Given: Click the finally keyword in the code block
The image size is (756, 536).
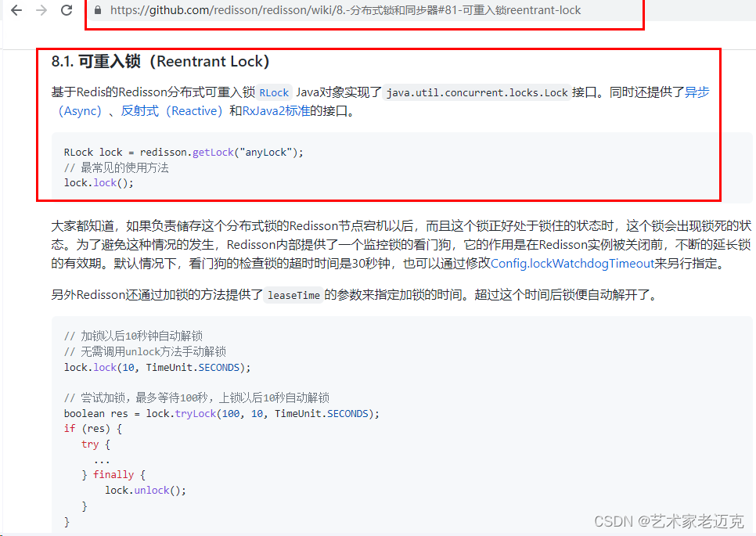Looking at the screenshot, I should click(113, 475).
